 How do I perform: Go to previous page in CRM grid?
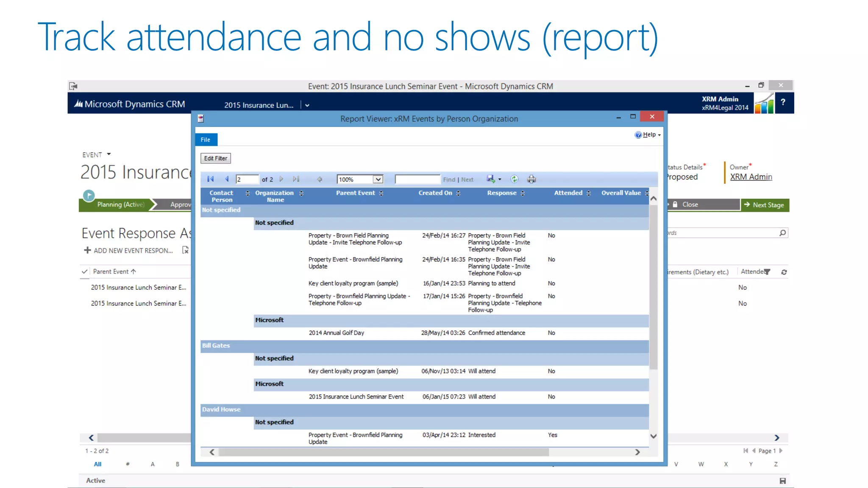point(754,451)
